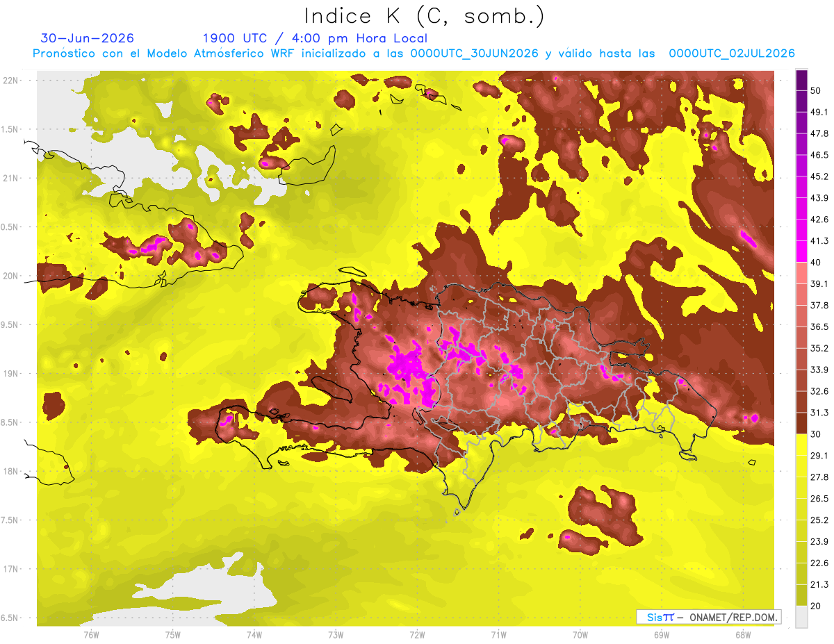The image size is (834, 644).
Task: Click the '18N' latitude axis label
Action: tap(10, 471)
